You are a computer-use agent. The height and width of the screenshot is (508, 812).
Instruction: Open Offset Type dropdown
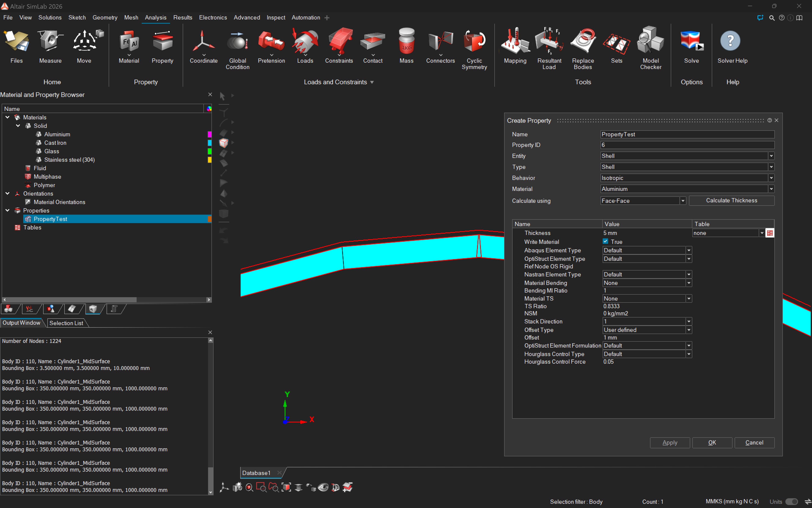(689, 330)
